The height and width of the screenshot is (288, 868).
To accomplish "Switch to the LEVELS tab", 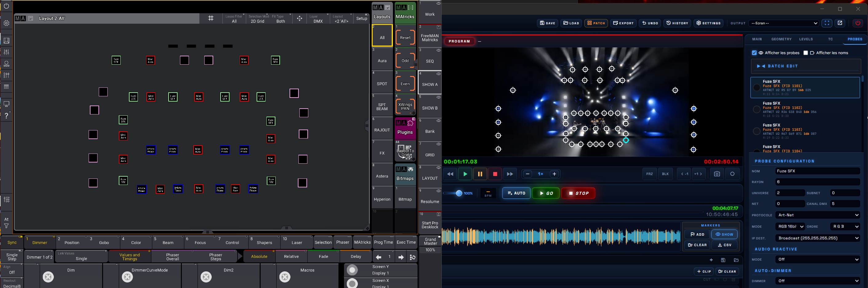I will [x=806, y=39].
